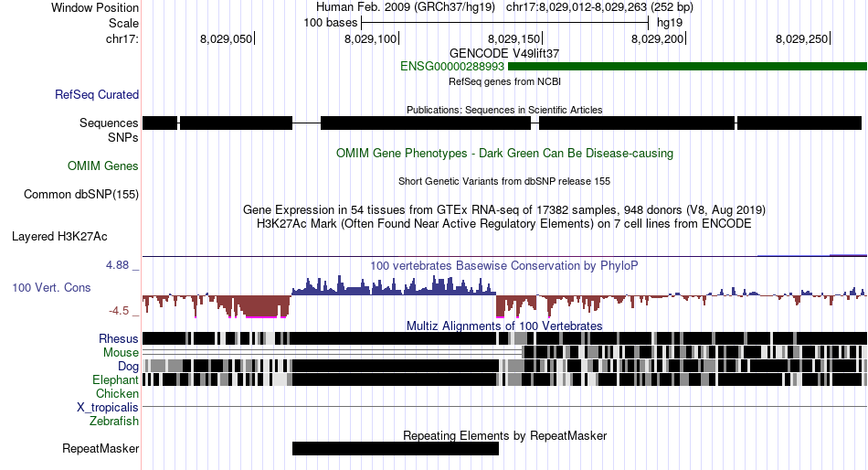Click the Window Position label

(x=95, y=7)
